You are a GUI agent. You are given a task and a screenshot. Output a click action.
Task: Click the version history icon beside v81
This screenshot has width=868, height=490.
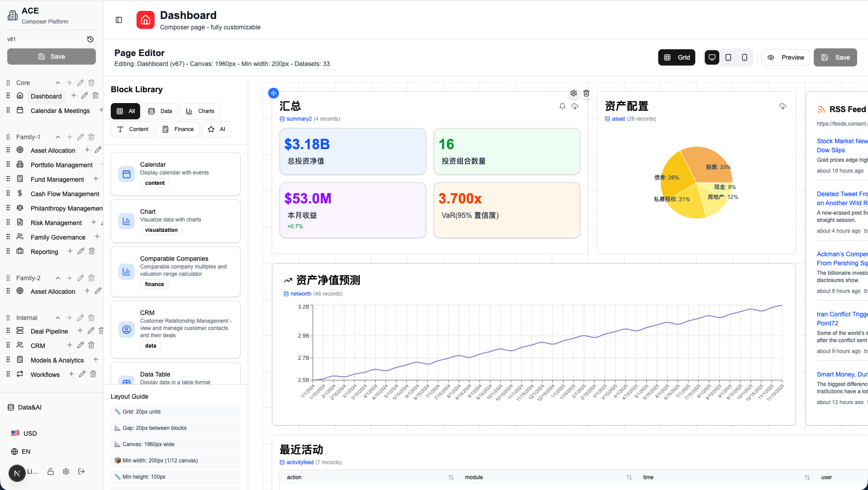coord(90,39)
